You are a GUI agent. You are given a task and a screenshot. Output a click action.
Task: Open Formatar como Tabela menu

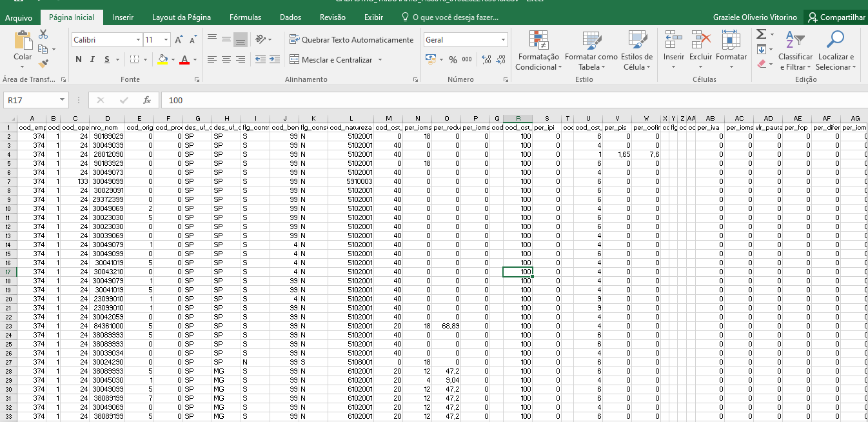tap(591, 50)
